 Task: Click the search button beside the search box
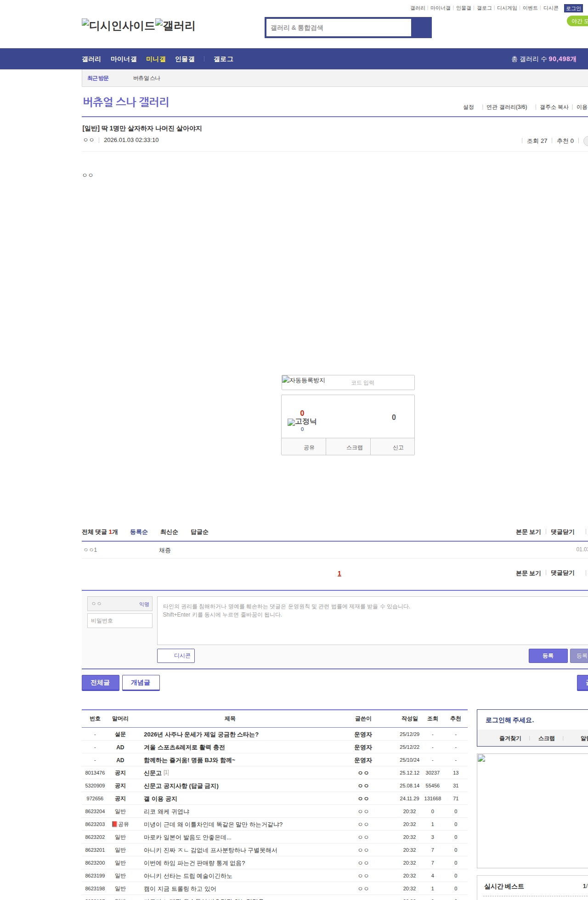[421, 28]
